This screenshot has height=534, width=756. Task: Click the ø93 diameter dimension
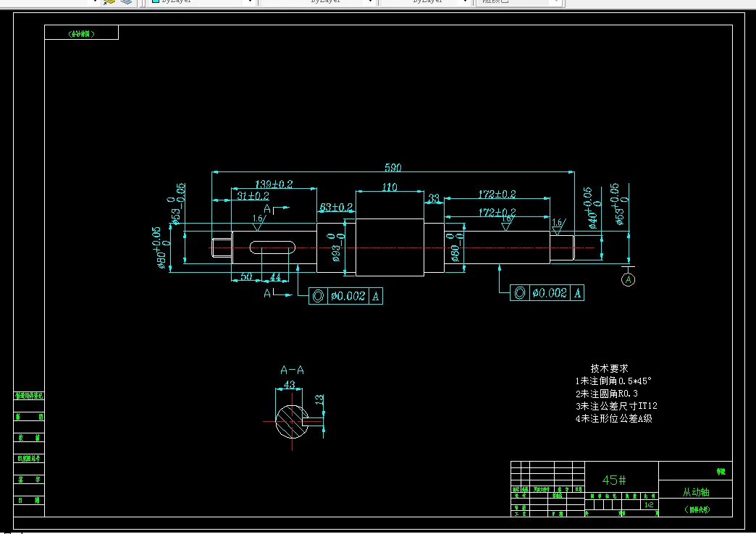click(337, 247)
